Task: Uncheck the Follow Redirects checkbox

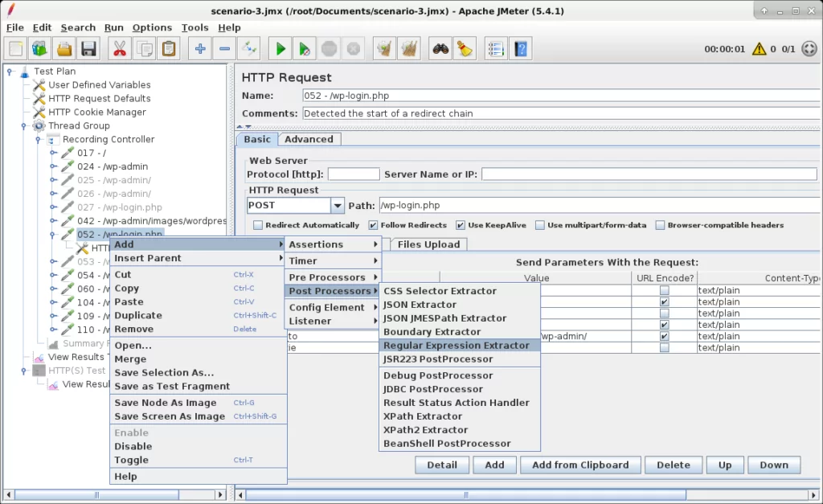Action: coord(373,225)
